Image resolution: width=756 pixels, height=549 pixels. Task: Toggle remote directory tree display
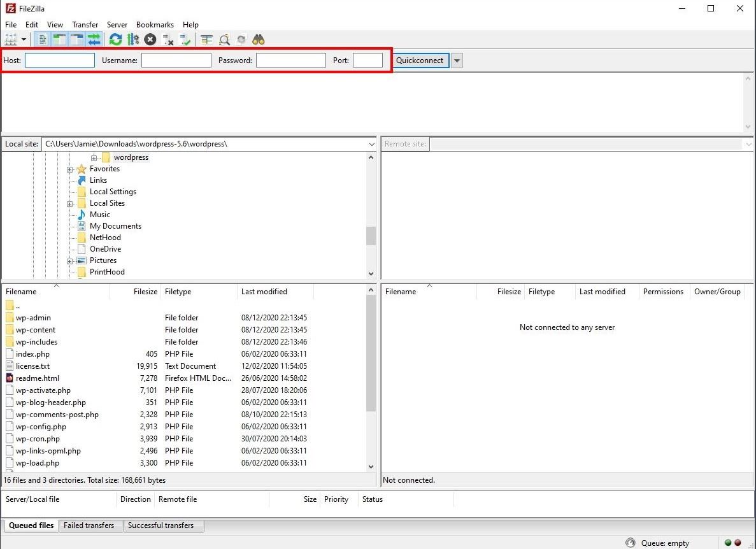tap(76, 39)
